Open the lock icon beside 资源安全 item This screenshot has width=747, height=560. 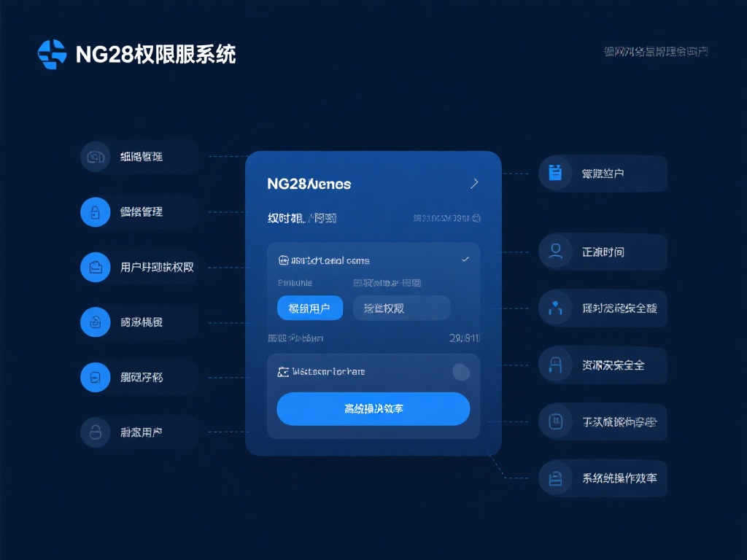[554, 365]
